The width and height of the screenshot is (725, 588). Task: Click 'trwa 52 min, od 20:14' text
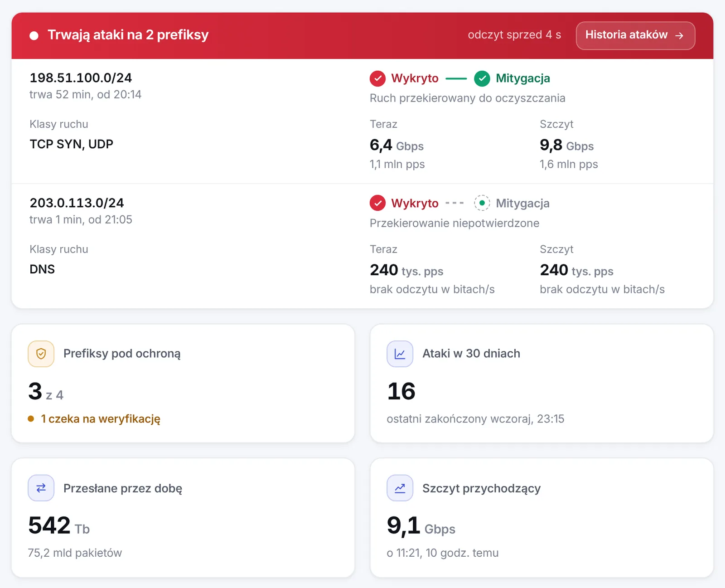coord(85,94)
